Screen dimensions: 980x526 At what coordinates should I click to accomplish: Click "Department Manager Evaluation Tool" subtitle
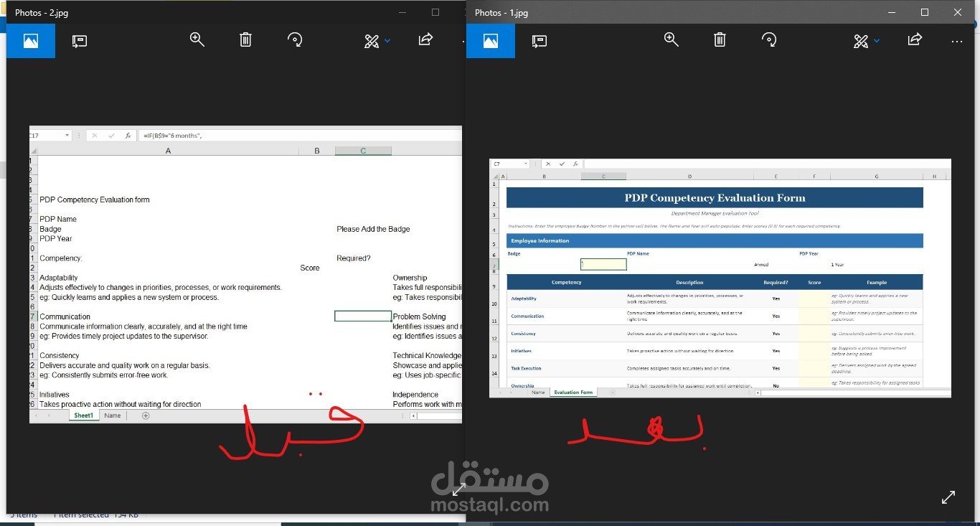click(x=715, y=213)
